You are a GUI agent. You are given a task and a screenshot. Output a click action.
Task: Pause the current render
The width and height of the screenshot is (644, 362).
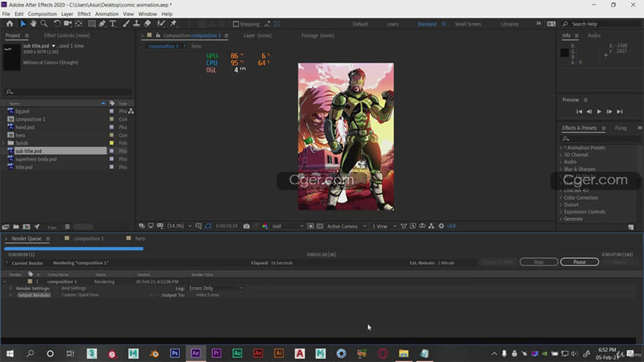click(x=580, y=262)
